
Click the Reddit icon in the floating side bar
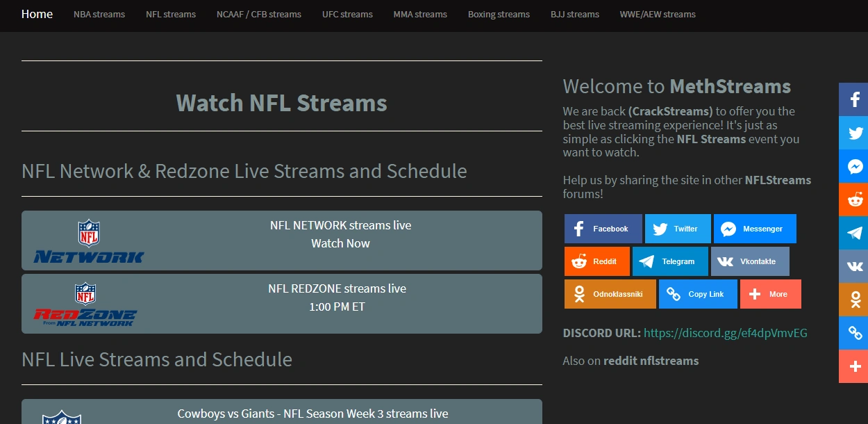tap(854, 199)
